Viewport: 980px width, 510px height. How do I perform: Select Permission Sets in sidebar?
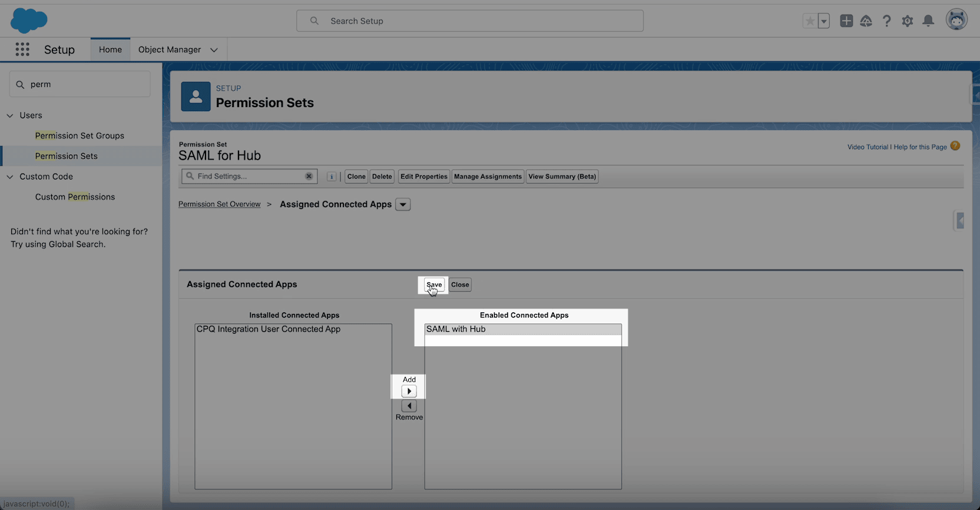pos(67,156)
